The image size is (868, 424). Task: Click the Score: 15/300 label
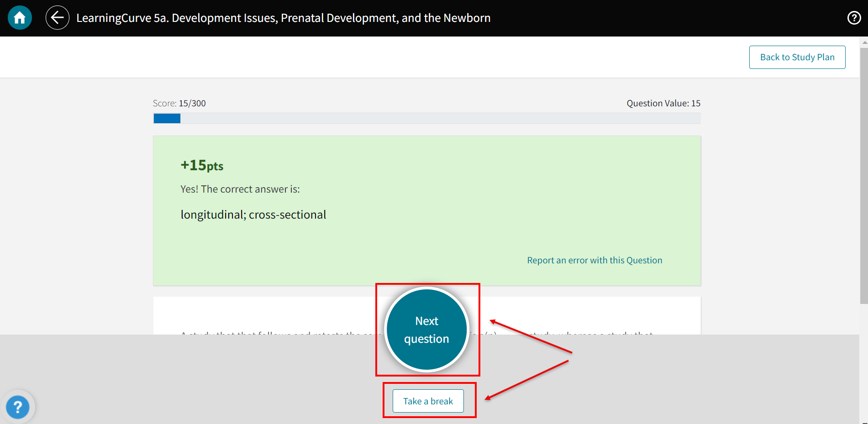(x=179, y=103)
